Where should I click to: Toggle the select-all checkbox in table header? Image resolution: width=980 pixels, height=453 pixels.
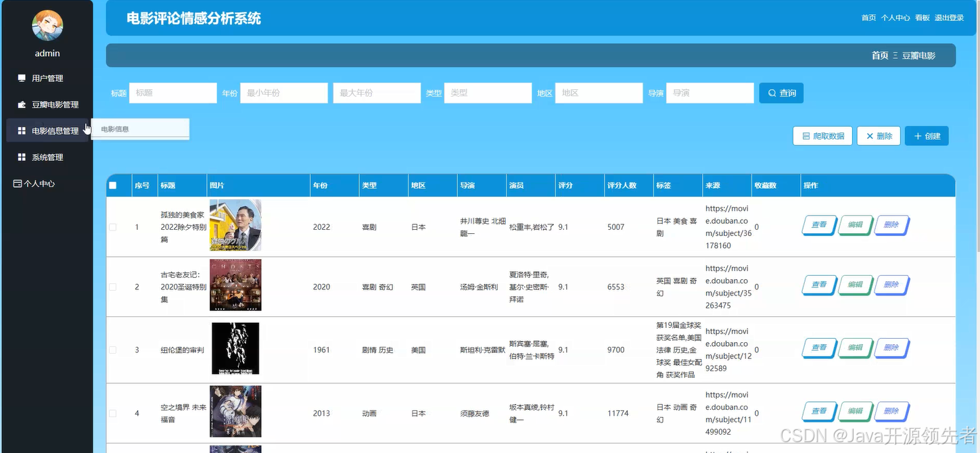pos(113,185)
